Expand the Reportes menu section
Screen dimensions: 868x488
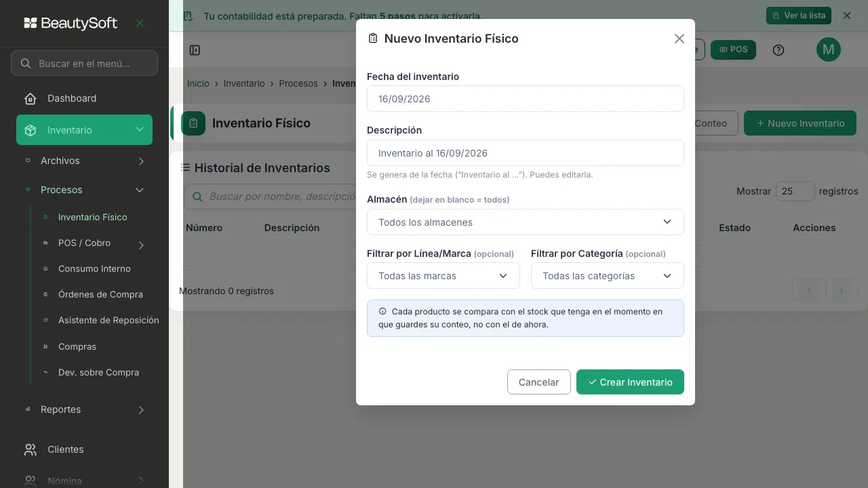coord(84,409)
